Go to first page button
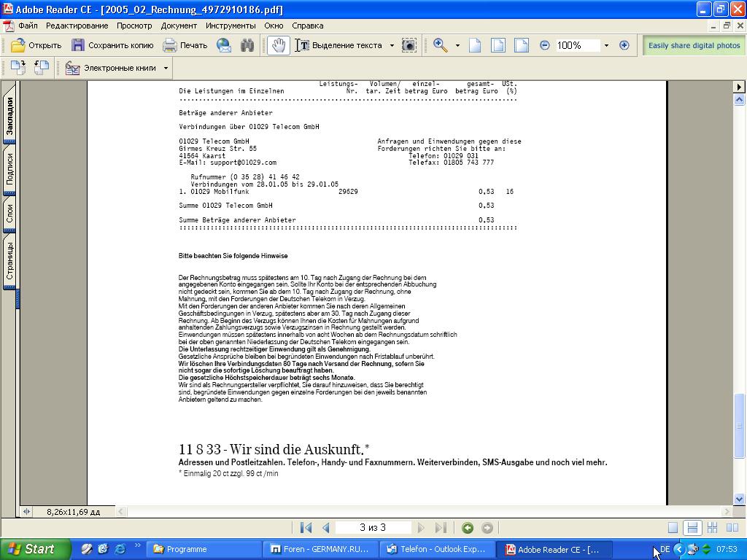The image size is (747, 560). (x=306, y=528)
